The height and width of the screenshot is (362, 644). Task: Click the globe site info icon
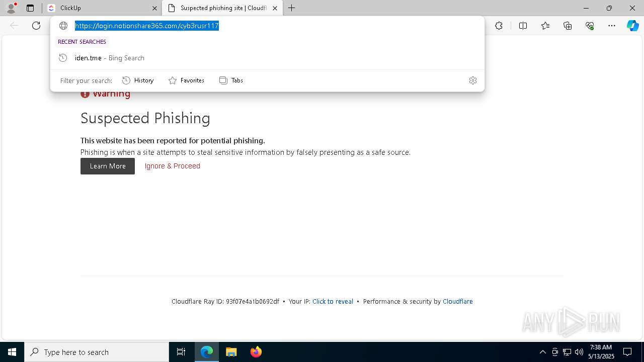pyautogui.click(x=63, y=26)
